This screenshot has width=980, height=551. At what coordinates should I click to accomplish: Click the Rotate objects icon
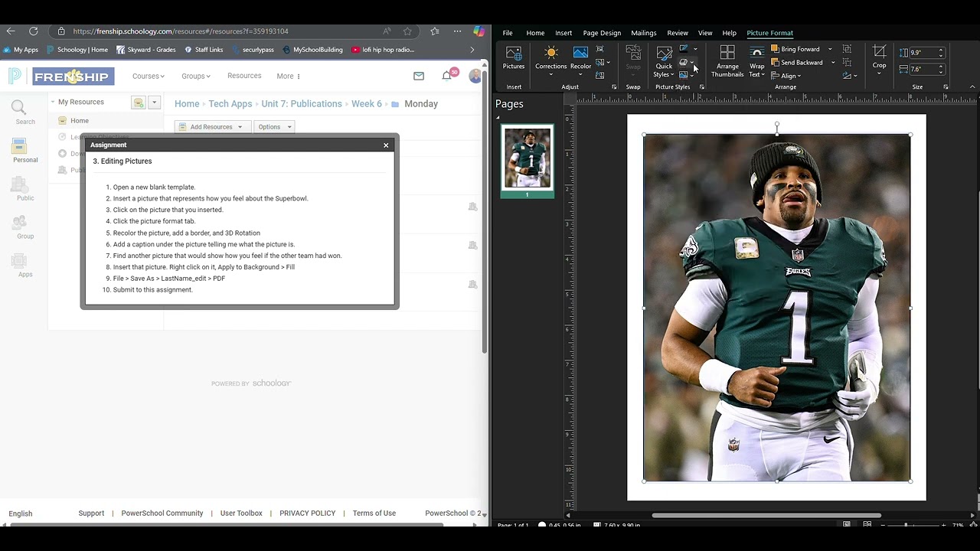(848, 76)
